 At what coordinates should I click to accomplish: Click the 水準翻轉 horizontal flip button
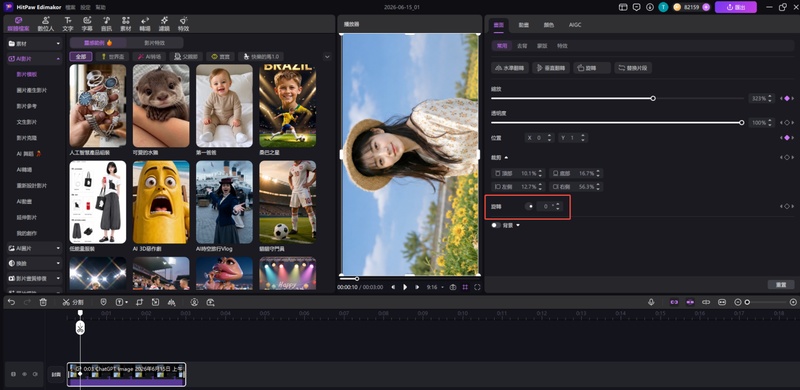[510, 68]
